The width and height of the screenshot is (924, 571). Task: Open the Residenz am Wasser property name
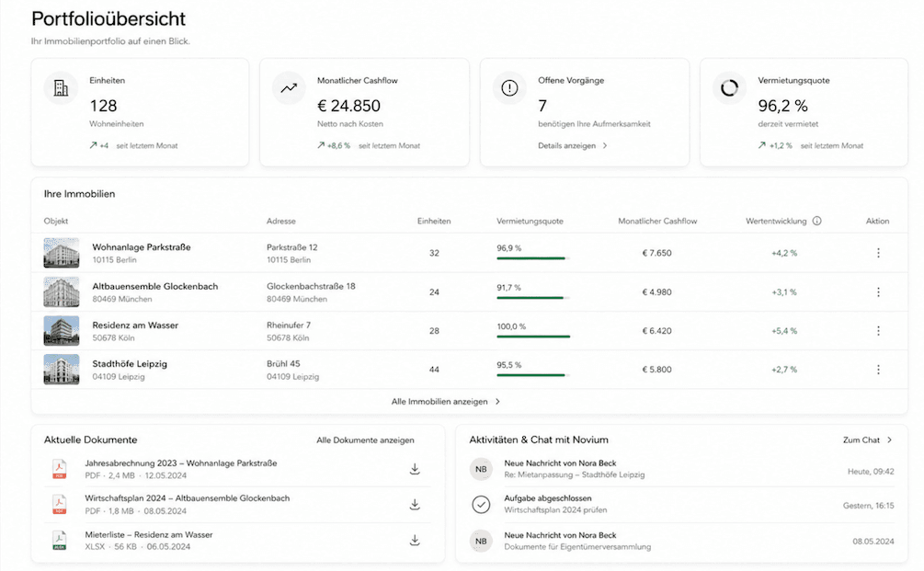(135, 325)
